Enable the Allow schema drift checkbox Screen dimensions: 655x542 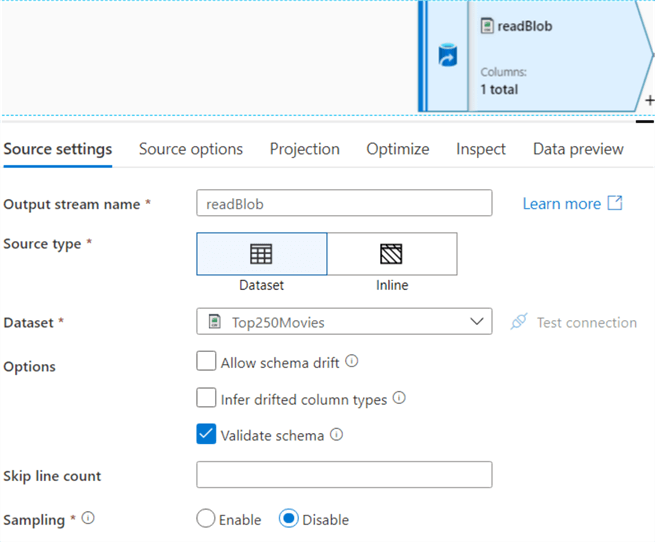coord(206,362)
